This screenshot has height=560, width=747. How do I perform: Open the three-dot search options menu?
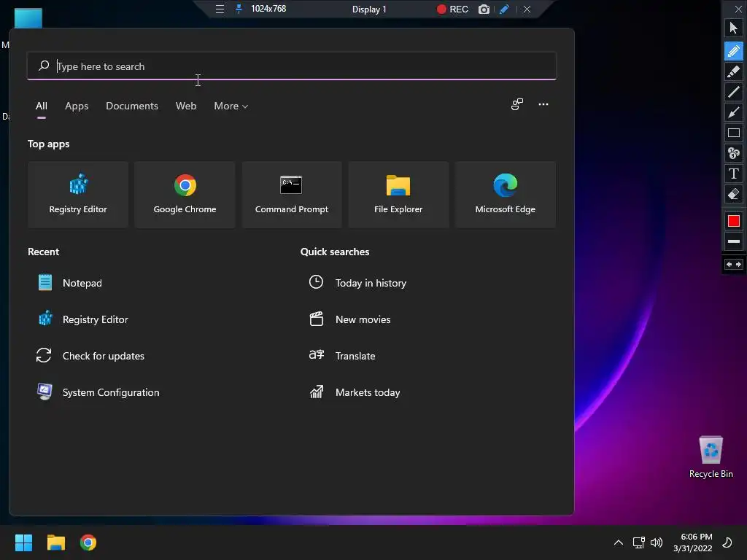coord(543,104)
